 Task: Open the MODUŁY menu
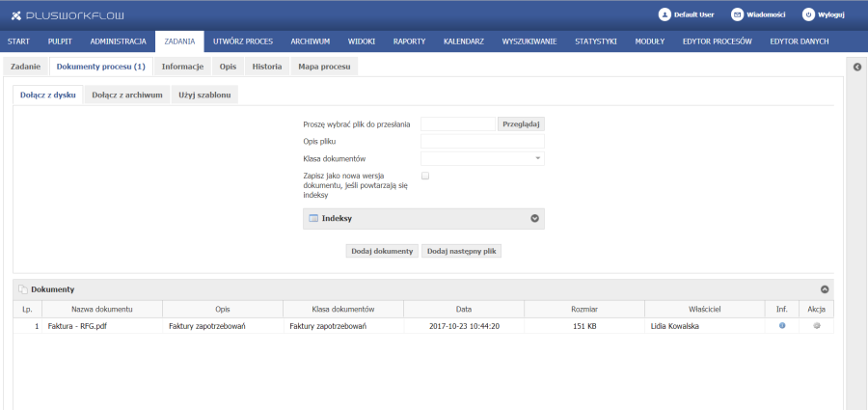point(650,41)
